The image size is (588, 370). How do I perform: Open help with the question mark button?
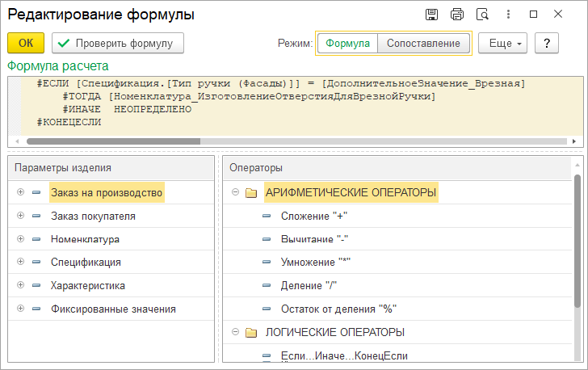[547, 43]
